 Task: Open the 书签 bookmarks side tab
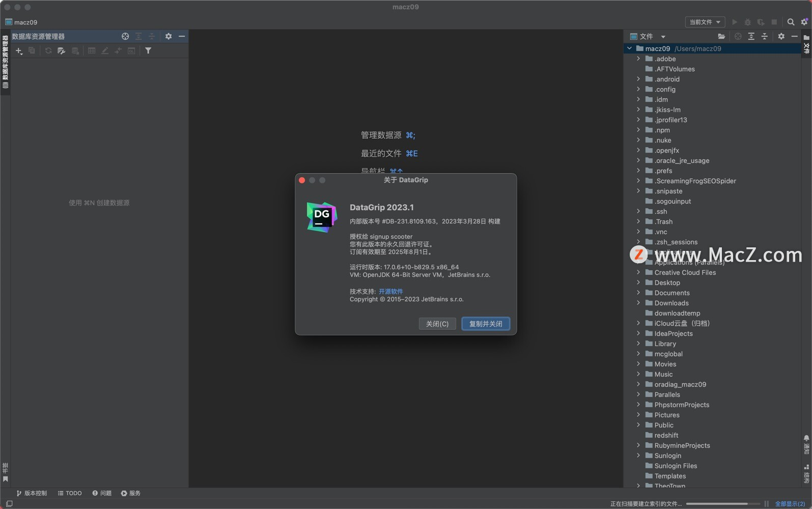[5, 472]
